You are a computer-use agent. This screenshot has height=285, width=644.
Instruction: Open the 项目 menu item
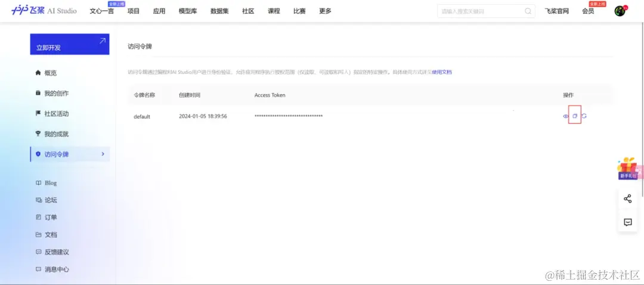pyautogui.click(x=134, y=11)
